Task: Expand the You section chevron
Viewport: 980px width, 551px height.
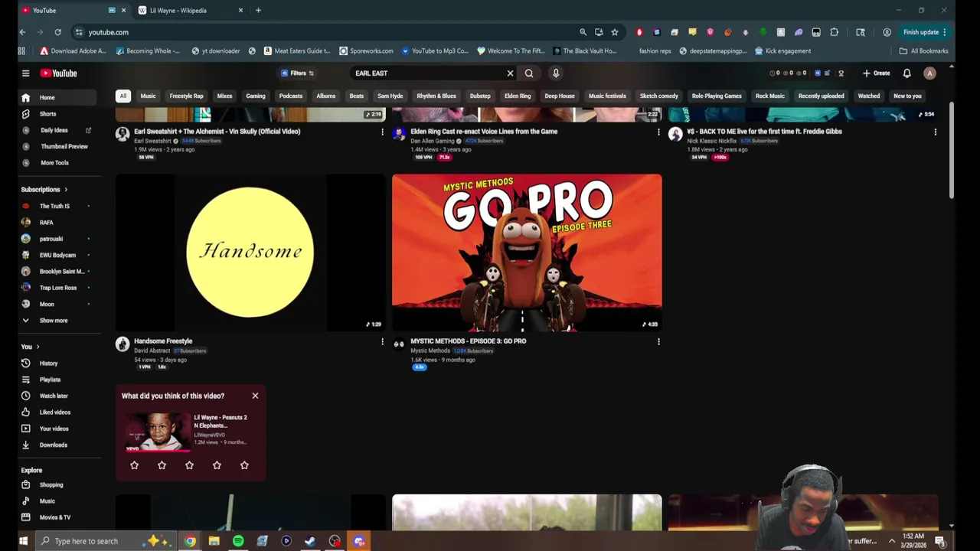Action: pyautogui.click(x=38, y=347)
